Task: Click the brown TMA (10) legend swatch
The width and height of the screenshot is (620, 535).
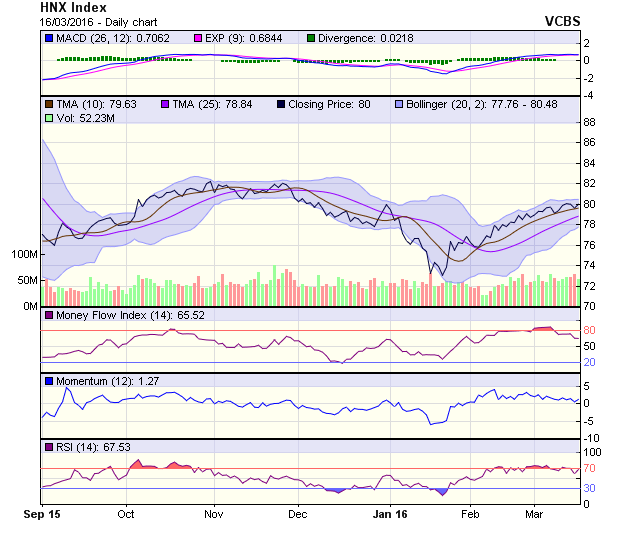Action: pyautogui.click(x=49, y=103)
